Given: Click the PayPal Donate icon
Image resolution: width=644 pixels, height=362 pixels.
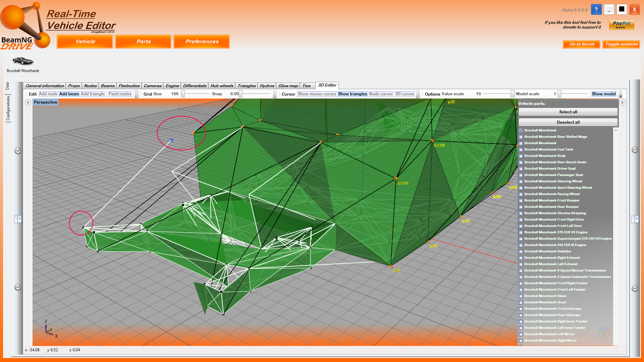Looking at the screenshot, I should point(621,25).
